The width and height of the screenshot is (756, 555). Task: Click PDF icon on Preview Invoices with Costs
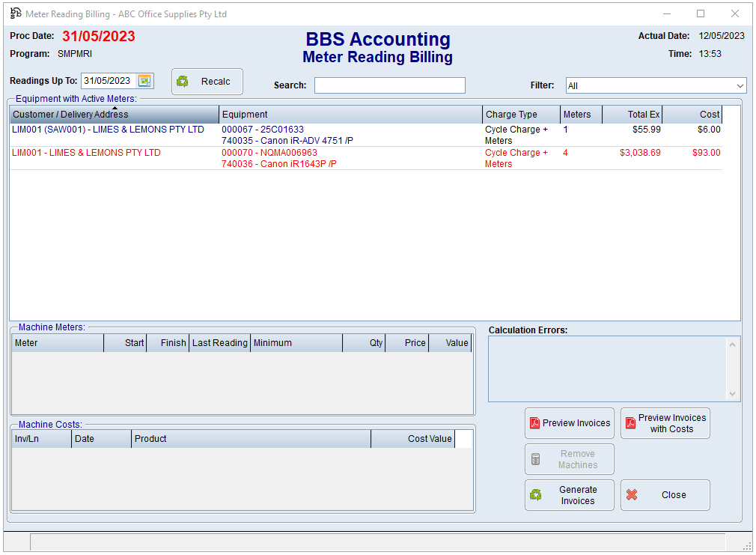coord(631,423)
